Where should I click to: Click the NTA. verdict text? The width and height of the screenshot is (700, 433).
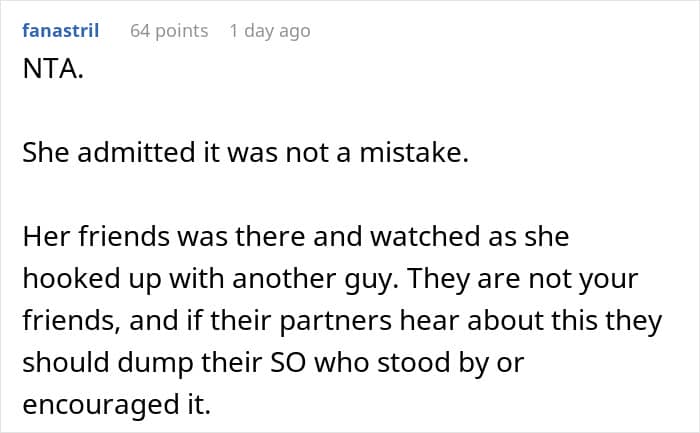pyautogui.click(x=53, y=69)
